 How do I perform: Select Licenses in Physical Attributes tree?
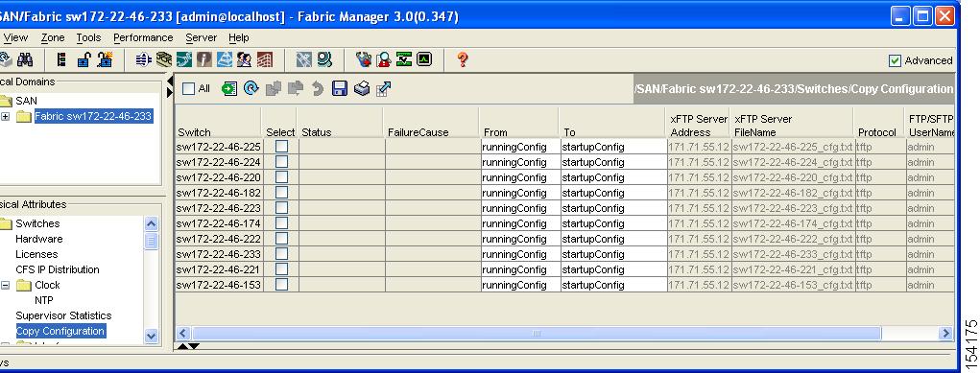[36, 254]
